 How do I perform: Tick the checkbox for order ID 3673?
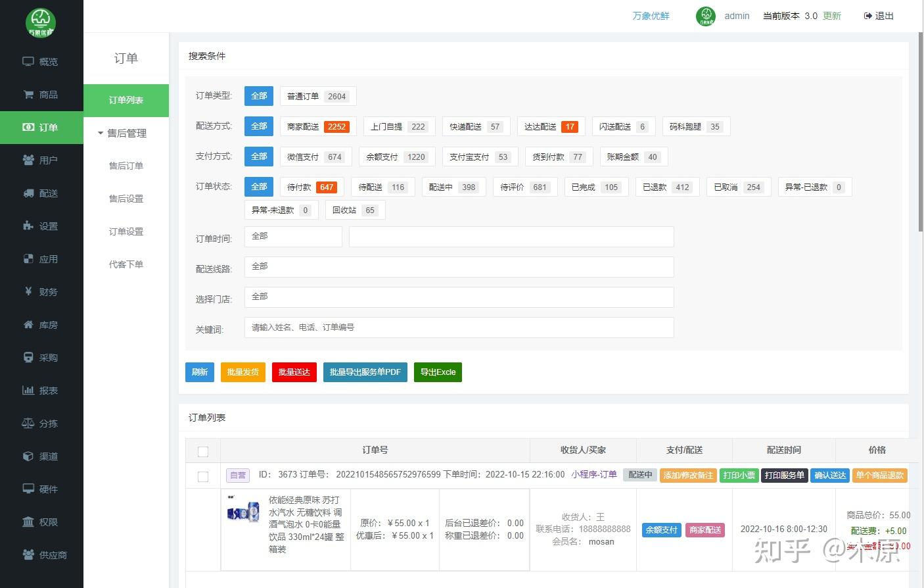(x=203, y=476)
